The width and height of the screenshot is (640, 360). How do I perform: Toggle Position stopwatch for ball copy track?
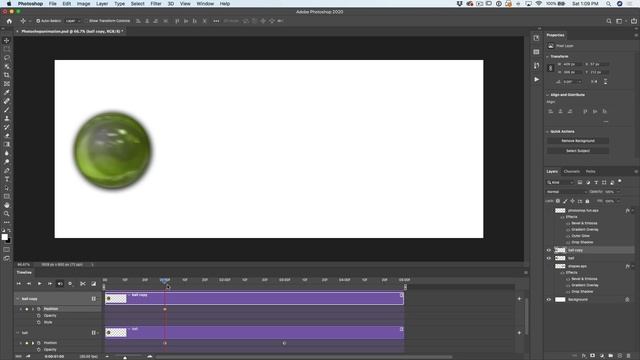(x=39, y=309)
